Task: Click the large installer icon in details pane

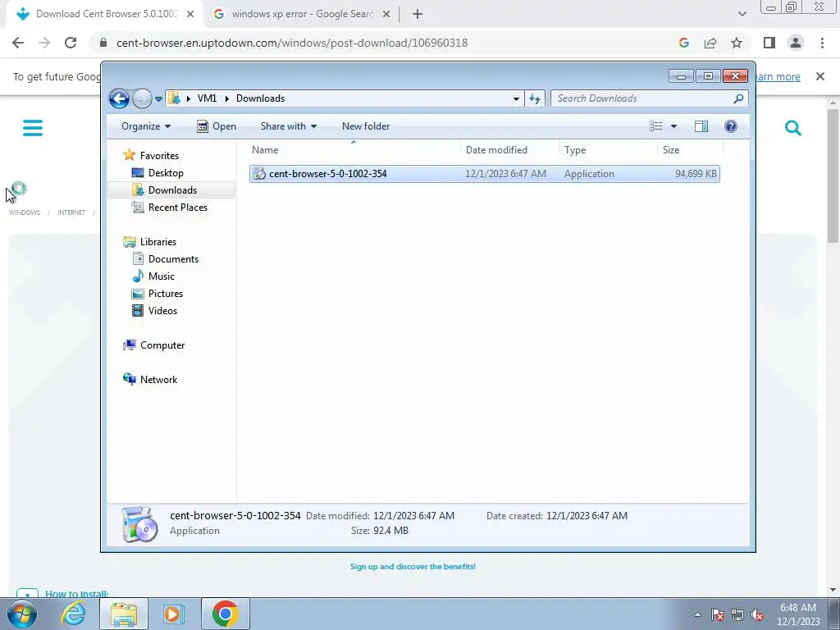Action: coord(139,524)
